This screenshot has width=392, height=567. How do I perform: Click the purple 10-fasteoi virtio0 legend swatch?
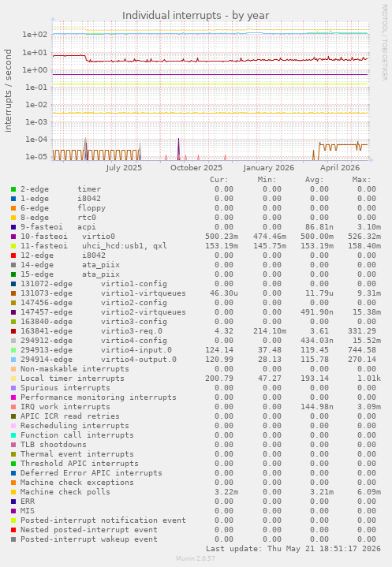(13, 237)
